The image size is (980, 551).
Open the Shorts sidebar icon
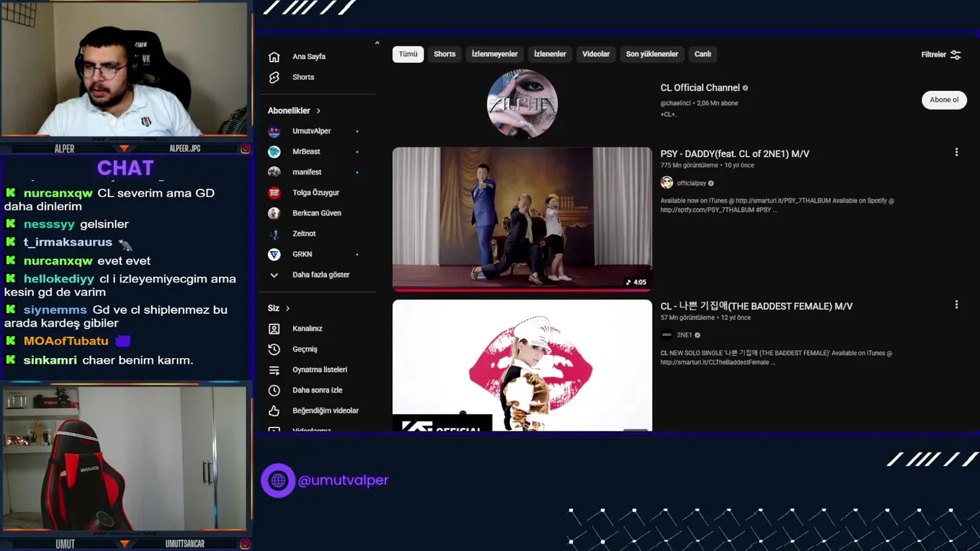[274, 77]
